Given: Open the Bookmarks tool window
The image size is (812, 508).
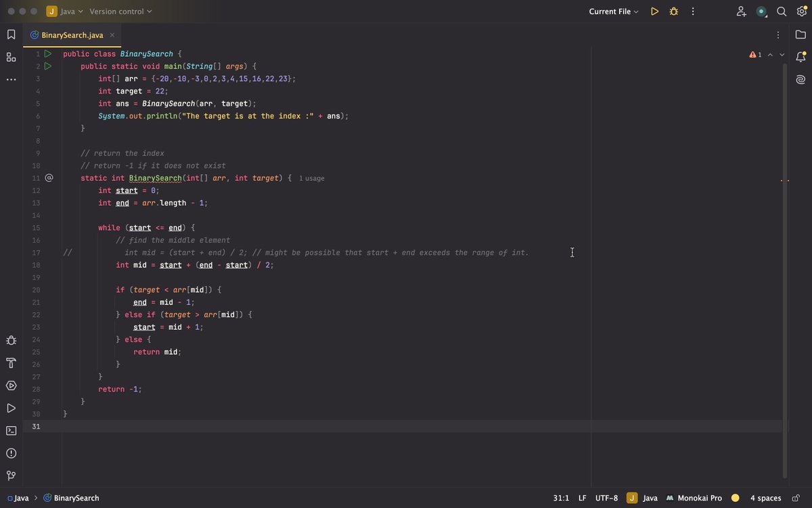Looking at the screenshot, I should (11, 35).
